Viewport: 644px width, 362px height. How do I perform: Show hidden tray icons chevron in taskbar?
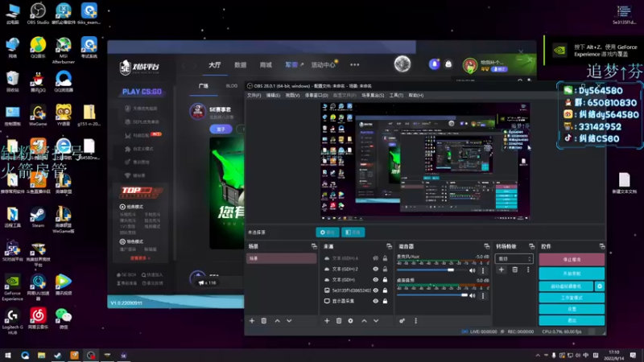(538, 355)
